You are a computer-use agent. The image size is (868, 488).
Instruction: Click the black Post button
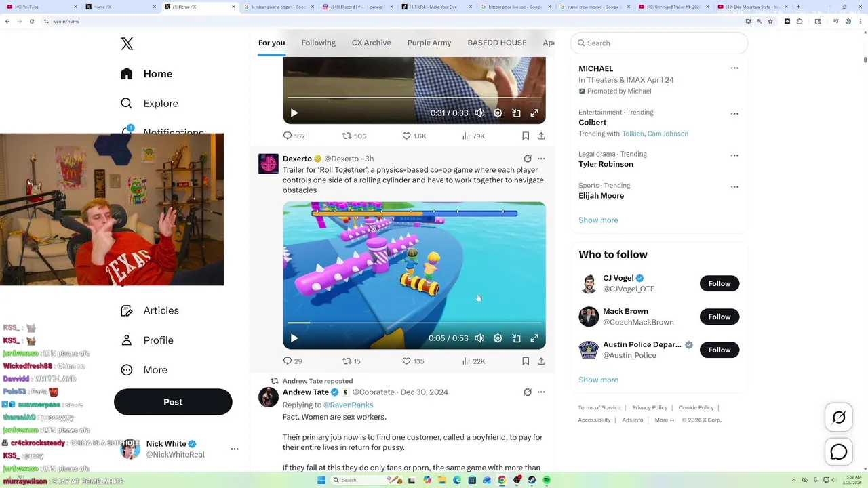click(173, 402)
